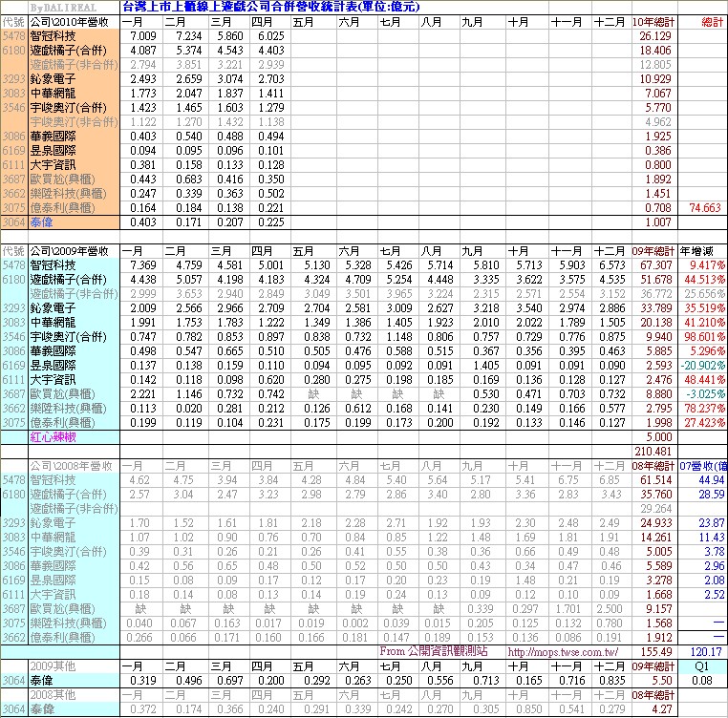728x718 pixels.
Task: Click the 2008 sum cell 155.49
Action: pos(656,651)
